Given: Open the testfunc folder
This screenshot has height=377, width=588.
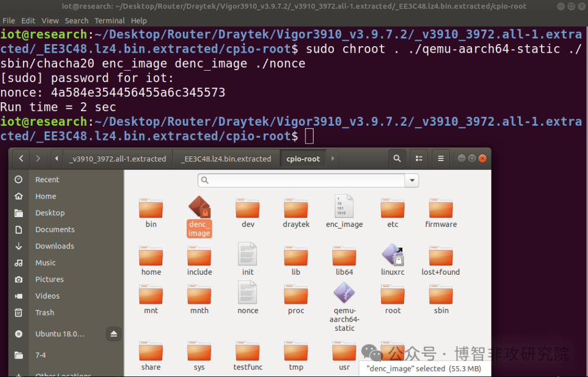Looking at the screenshot, I should tap(248, 351).
